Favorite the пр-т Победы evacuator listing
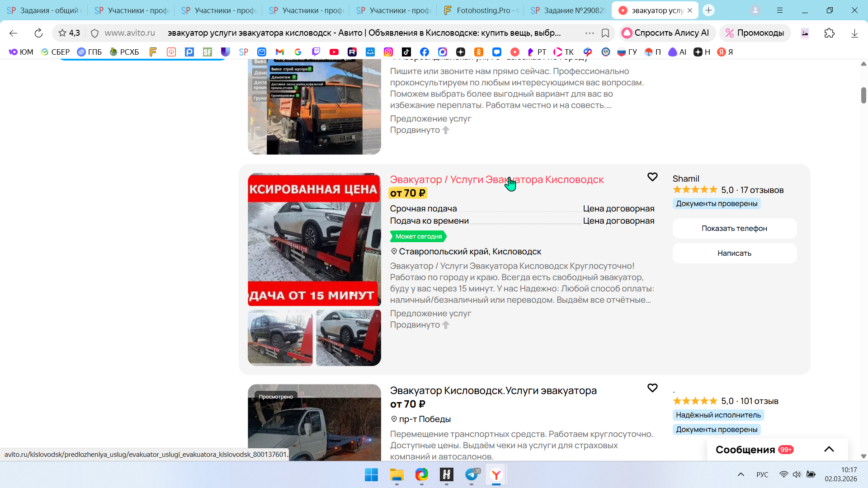 pos(652,388)
